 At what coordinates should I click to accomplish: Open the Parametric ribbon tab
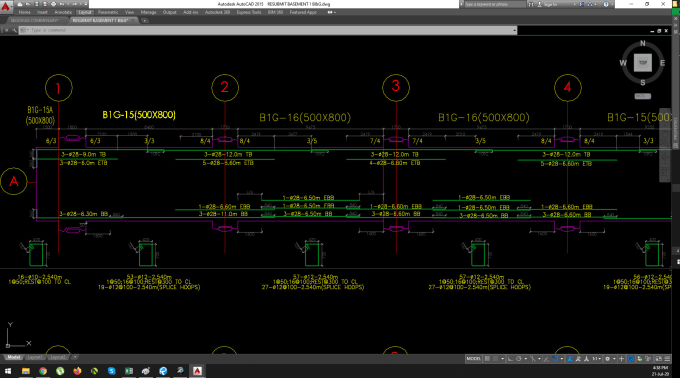tap(108, 12)
